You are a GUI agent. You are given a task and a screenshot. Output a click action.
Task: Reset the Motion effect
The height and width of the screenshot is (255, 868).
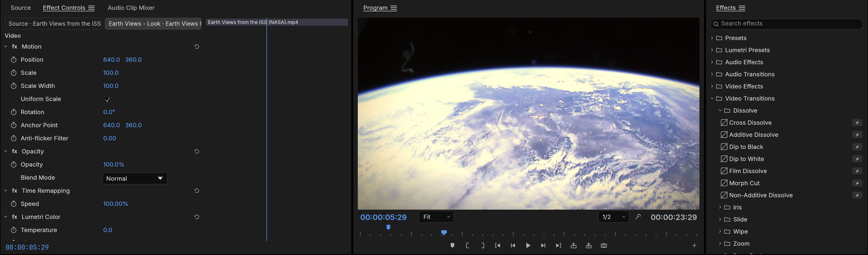(x=197, y=47)
